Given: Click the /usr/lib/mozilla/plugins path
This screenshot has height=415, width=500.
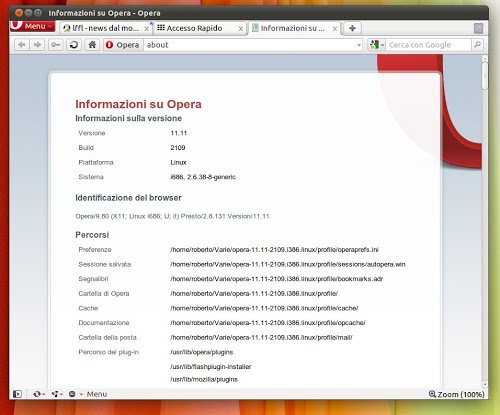Looking at the screenshot, I should [204, 379].
